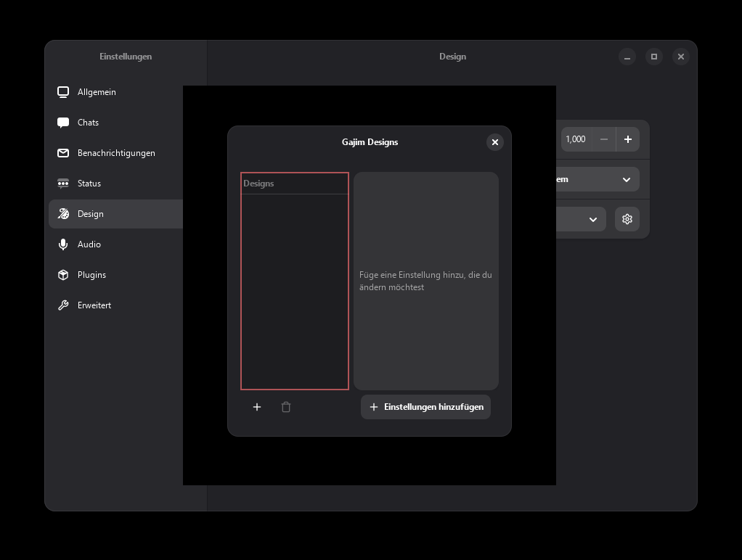
Task: Click the trash icon to delete a design
Action: (x=286, y=407)
